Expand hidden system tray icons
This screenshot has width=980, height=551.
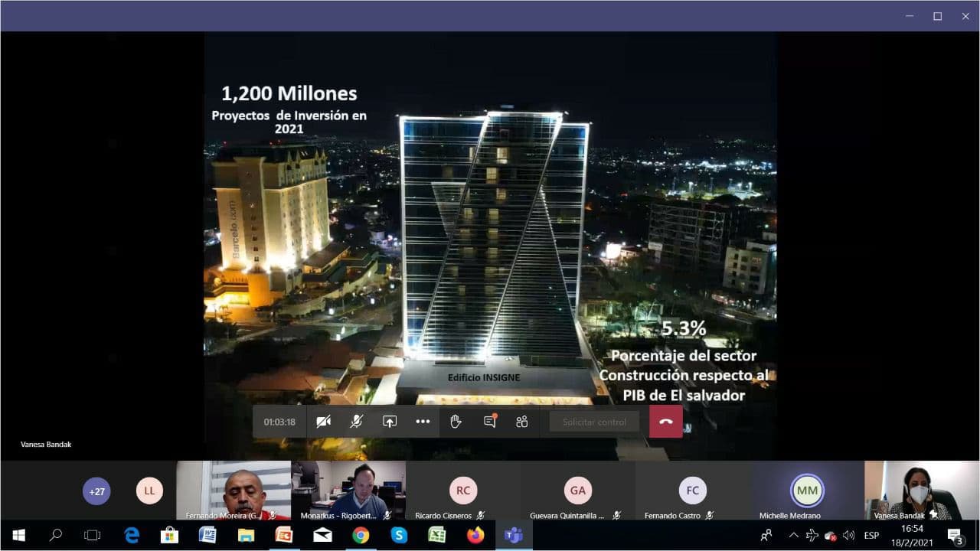(793, 535)
